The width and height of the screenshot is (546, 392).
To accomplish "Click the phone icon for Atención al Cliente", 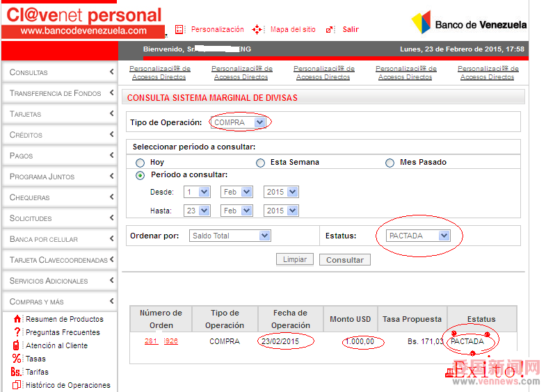I will (x=16, y=345).
